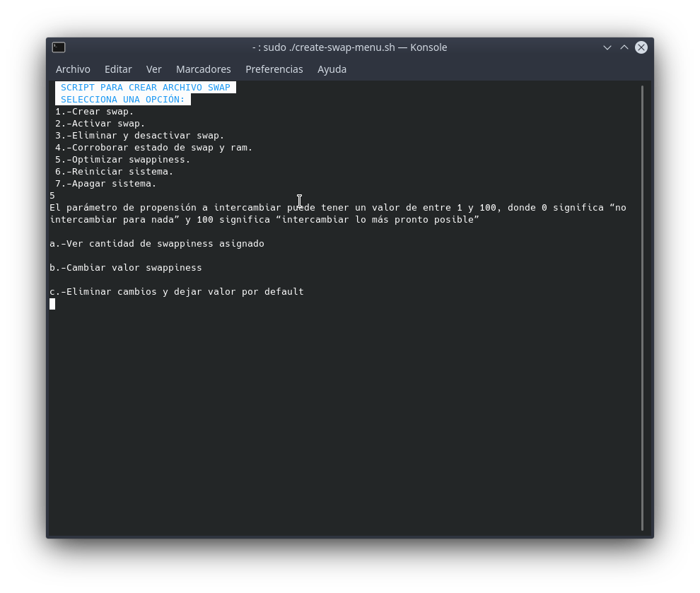Image resolution: width=700 pixels, height=593 pixels.
Task: Close the Konsole window
Action: (x=641, y=47)
